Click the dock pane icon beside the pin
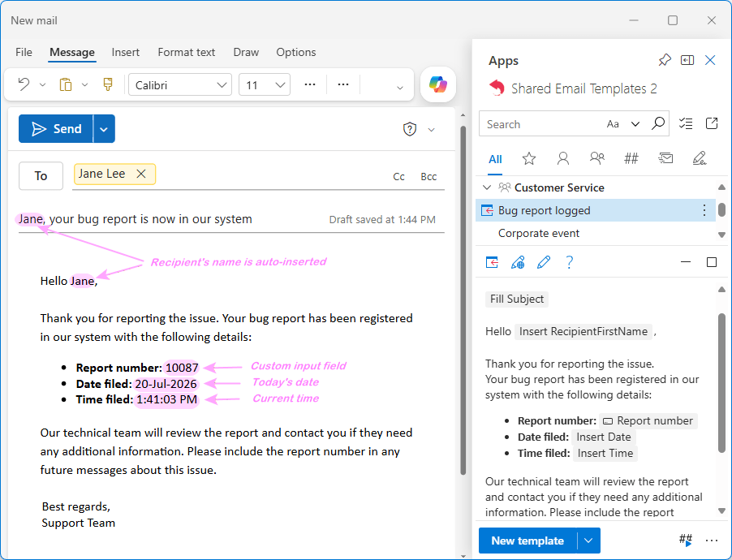Screen dimensions: 732x560 pyautogui.click(x=687, y=60)
